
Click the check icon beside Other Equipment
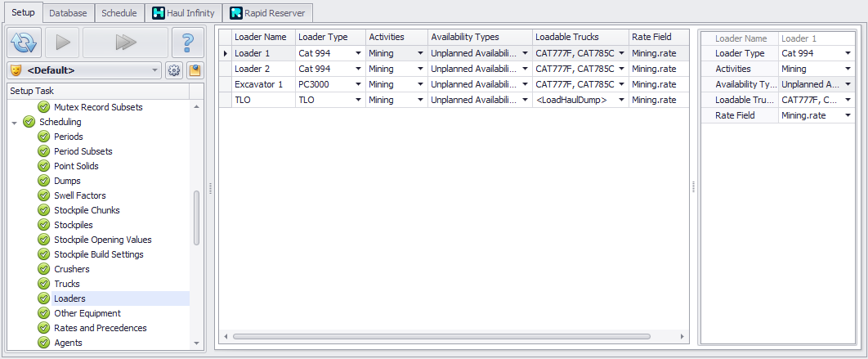(x=44, y=313)
